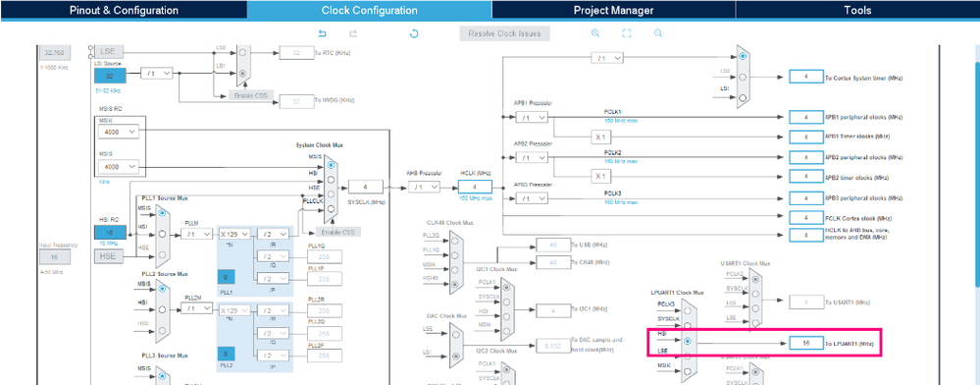
Task: Select LSI in DAC Clock Mux
Action: pyautogui.click(x=455, y=357)
